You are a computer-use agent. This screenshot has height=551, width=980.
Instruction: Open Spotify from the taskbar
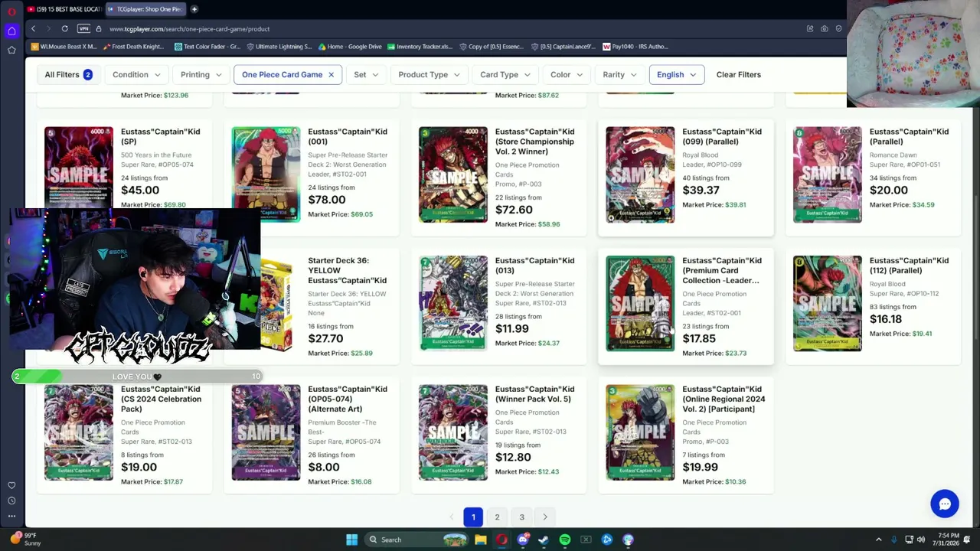click(x=565, y=540)
